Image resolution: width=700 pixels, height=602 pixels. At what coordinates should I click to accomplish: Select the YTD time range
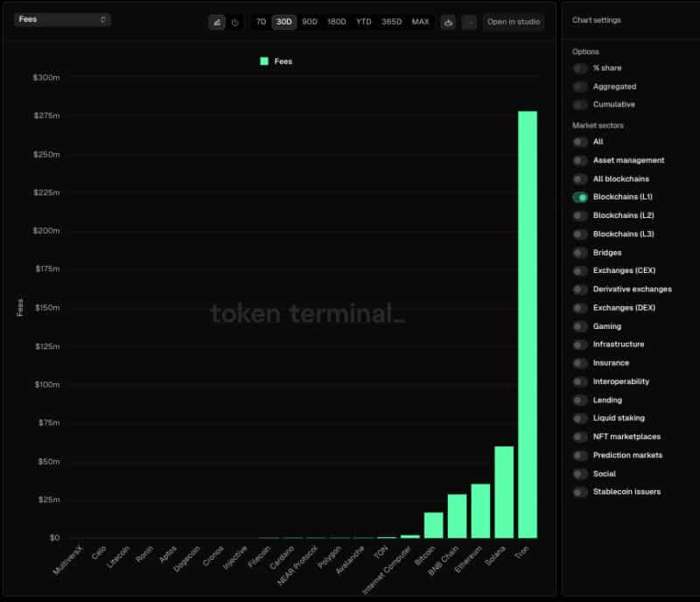coord(364,21)
